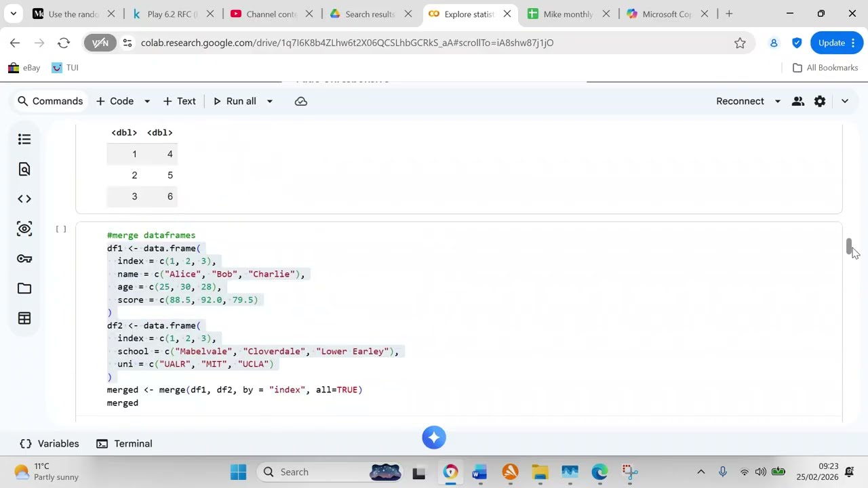This screenshot has height=488, width=868.
Task: Open the Terminal panel
Action: coord(124,443)
